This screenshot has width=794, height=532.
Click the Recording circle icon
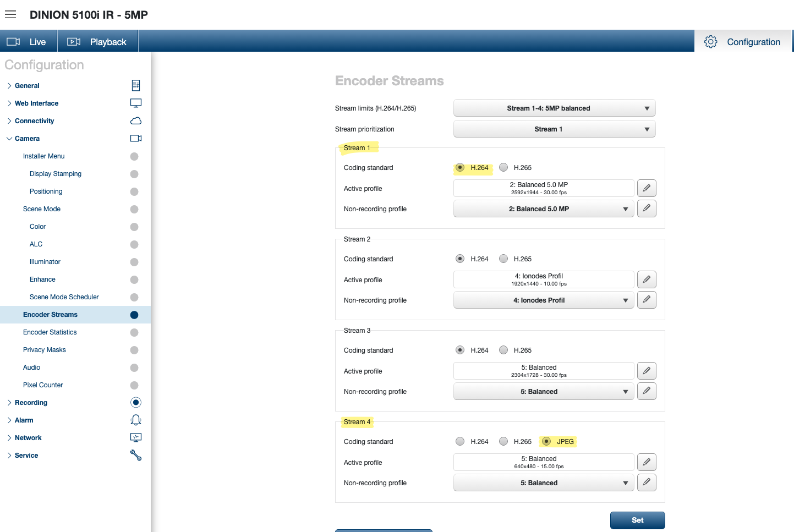click(x=136, y=403)
